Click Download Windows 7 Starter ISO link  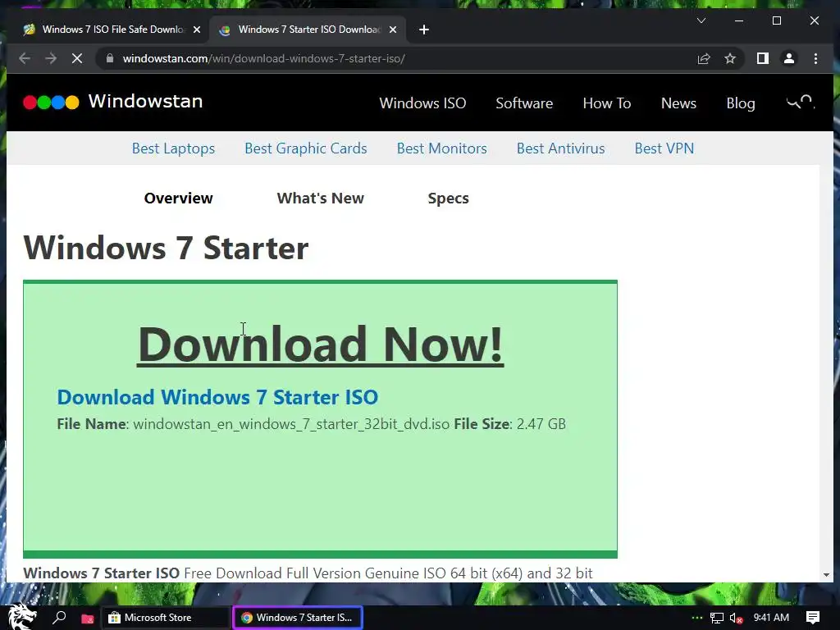(x=217, y=397)
